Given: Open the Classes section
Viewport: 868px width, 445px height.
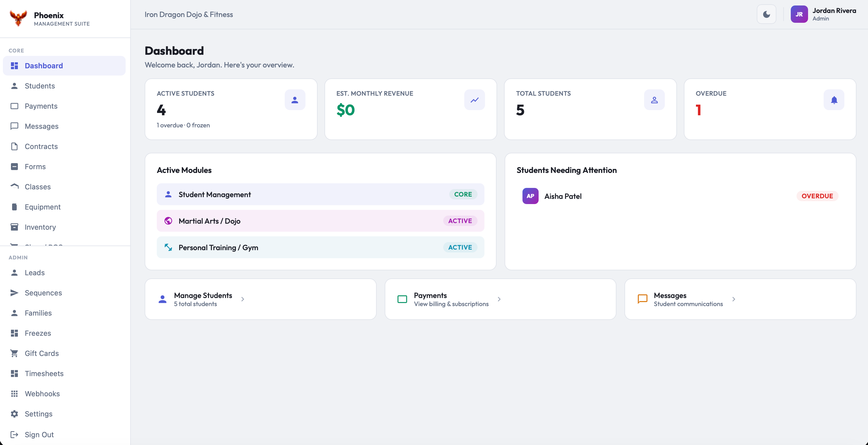Looking at the screenshot, I should [x=38, y=186].
